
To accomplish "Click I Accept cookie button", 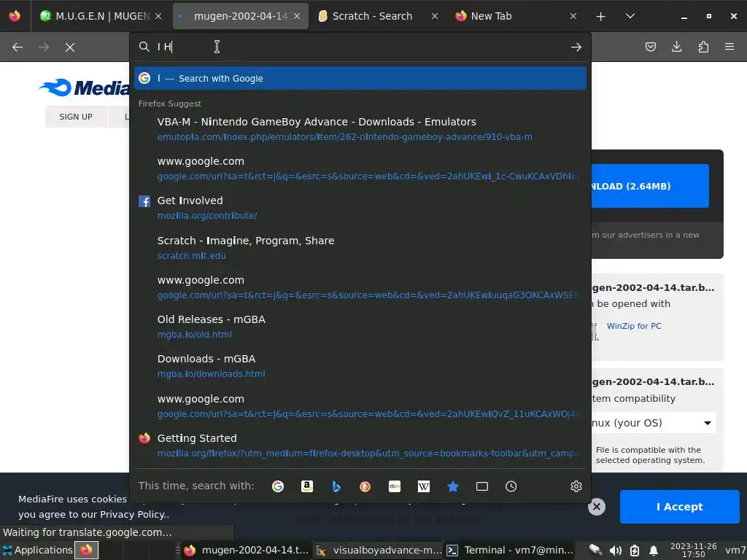I will point(679,507).
